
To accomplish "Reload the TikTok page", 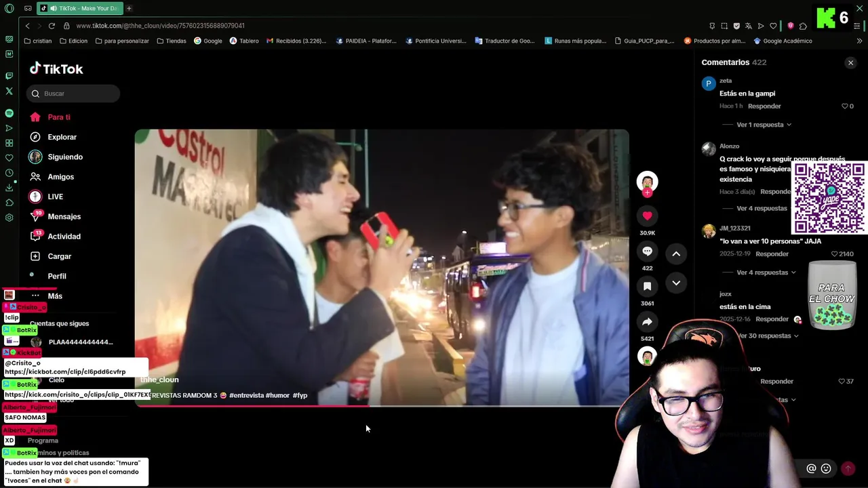I will (x=52, y=26).
